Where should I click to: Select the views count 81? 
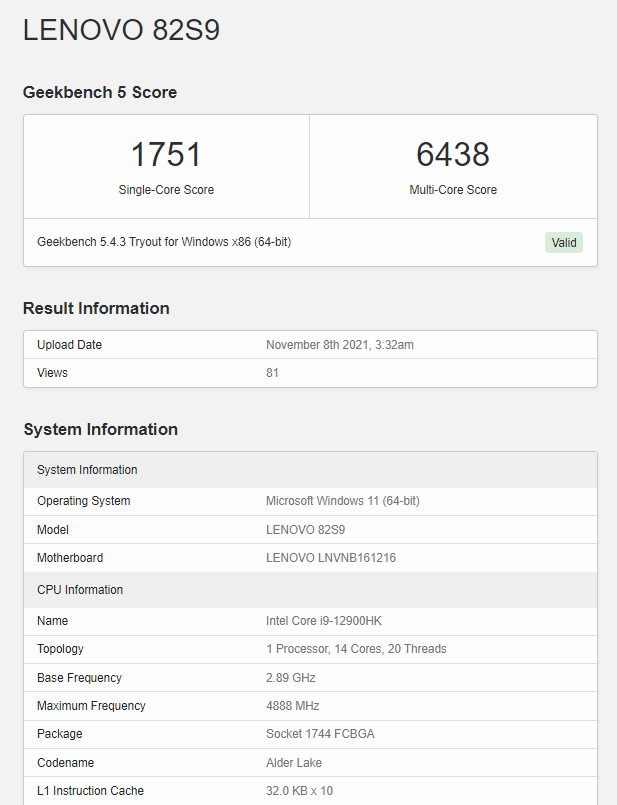(272, 373)
